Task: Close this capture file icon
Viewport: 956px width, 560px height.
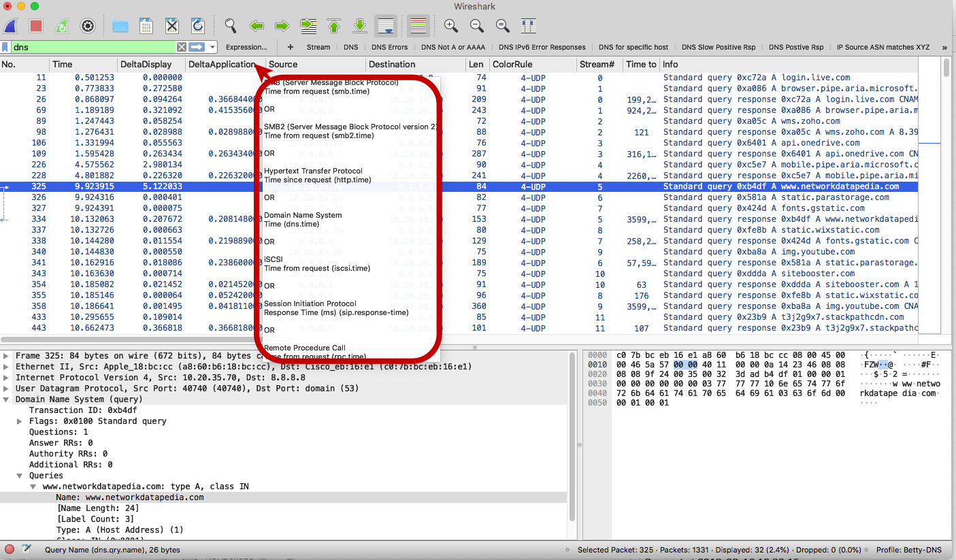Action: tap(172, 26)
